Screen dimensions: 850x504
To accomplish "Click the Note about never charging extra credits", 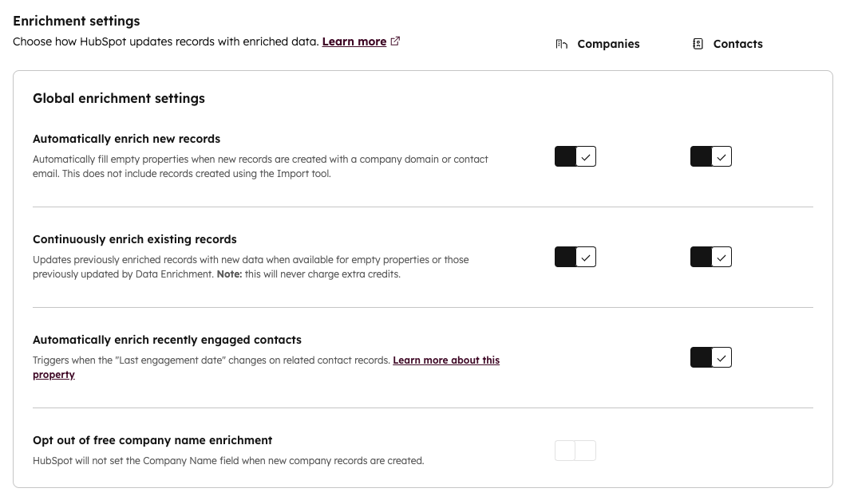I will (x=308, y=274).
